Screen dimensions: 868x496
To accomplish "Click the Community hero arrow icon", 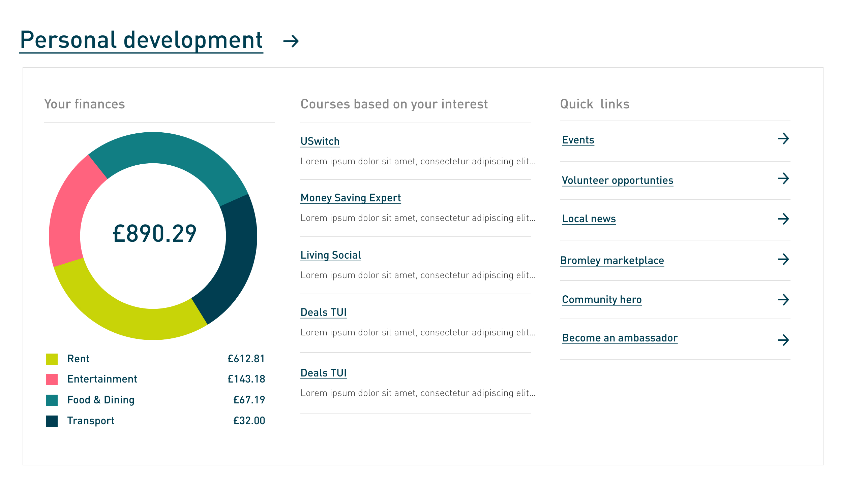I will (x=783, y=300).
